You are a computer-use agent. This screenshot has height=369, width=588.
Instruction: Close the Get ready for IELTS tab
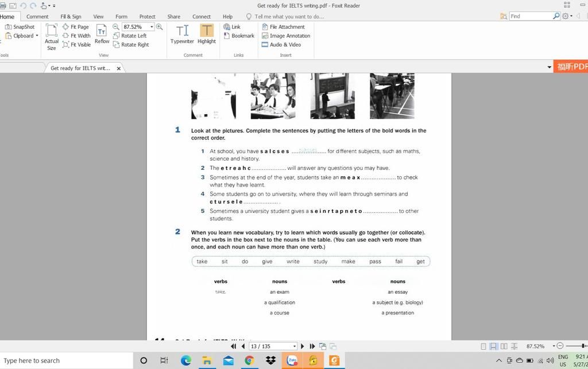point(118,68)
